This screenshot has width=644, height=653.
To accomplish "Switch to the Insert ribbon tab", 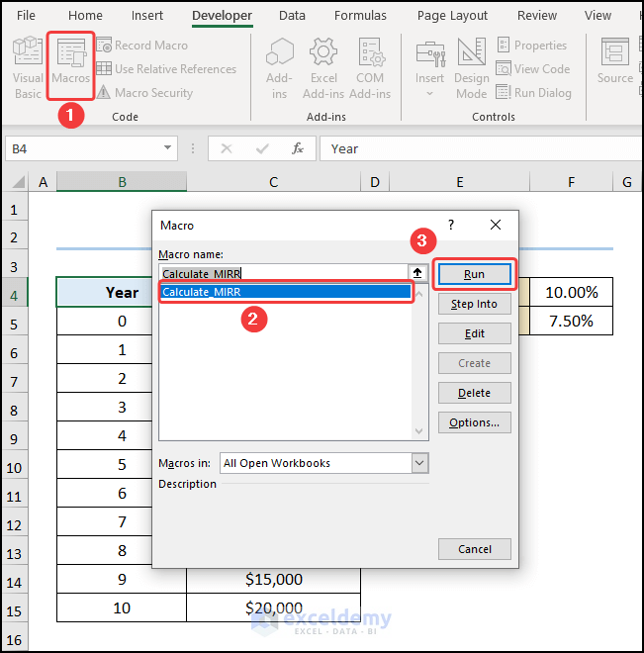I will [x=147, y=16].
